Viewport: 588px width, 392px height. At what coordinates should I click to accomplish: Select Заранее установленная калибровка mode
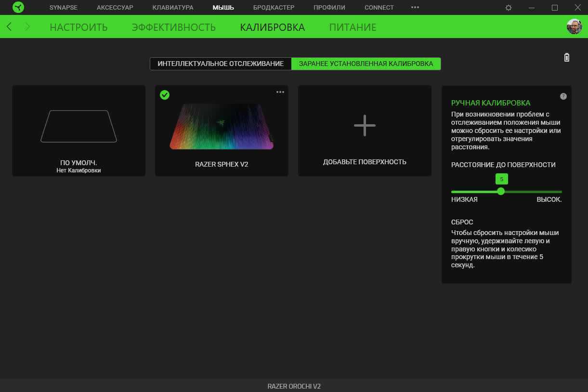coord(366,64)
